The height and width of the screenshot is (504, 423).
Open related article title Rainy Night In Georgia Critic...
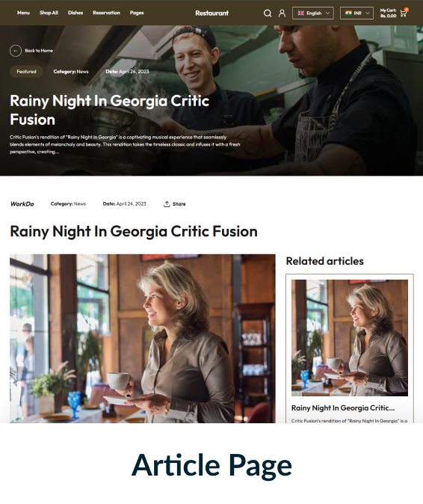point(343,408)
